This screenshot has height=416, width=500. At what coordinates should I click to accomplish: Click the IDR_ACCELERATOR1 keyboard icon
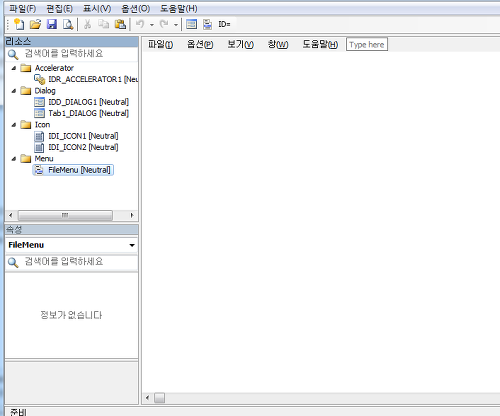[x=40, y=79]
